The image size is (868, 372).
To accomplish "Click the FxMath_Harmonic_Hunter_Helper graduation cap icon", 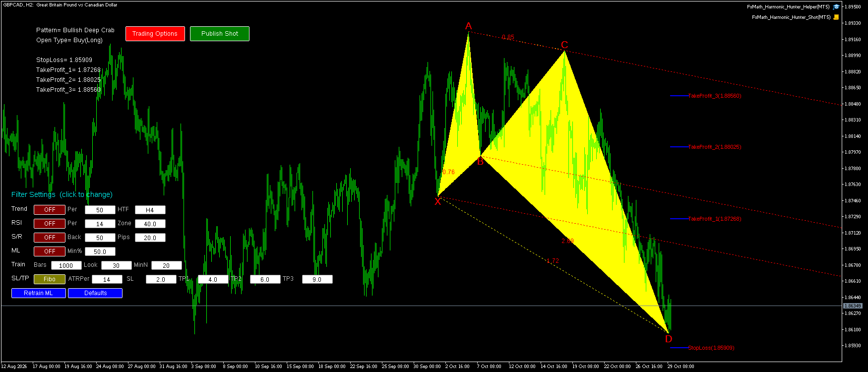I will coord(836,7).
